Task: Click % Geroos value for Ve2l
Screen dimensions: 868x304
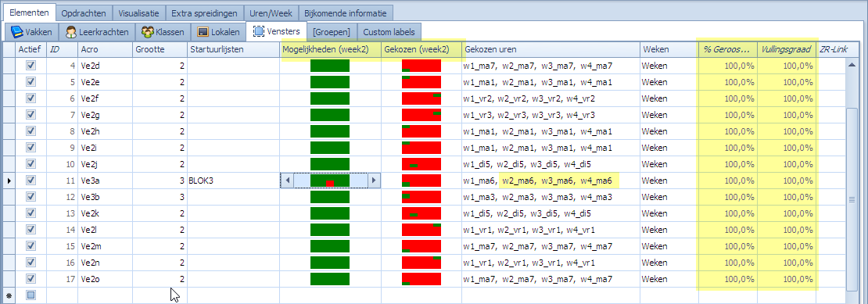Action: 727,230
